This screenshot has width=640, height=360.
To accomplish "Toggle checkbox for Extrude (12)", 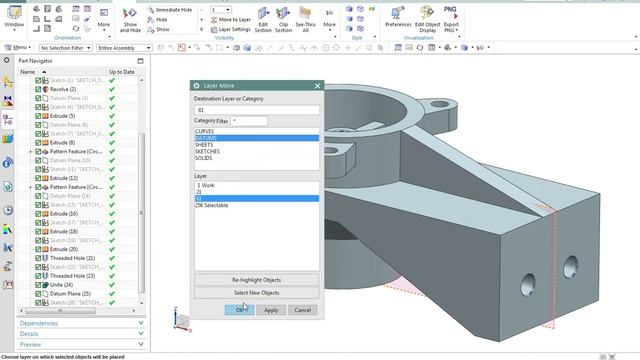I will pyautogui.click(x=38, y=178).
